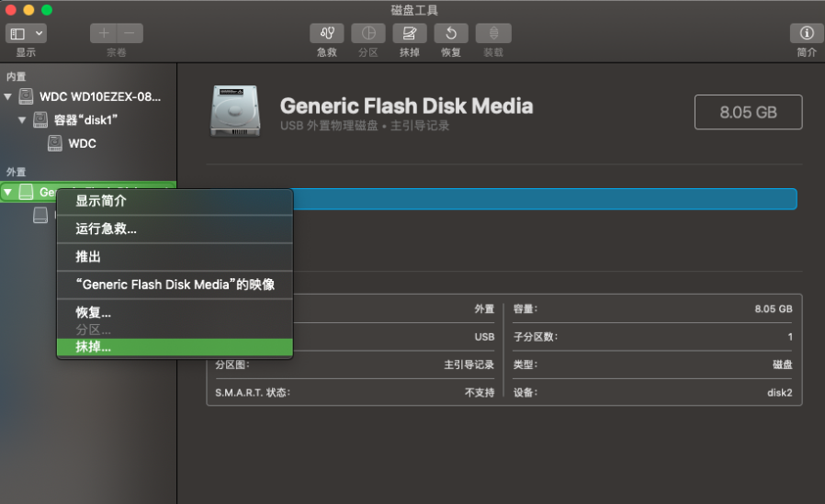Click the sidebar view (显示) icon

pos(17,34)
